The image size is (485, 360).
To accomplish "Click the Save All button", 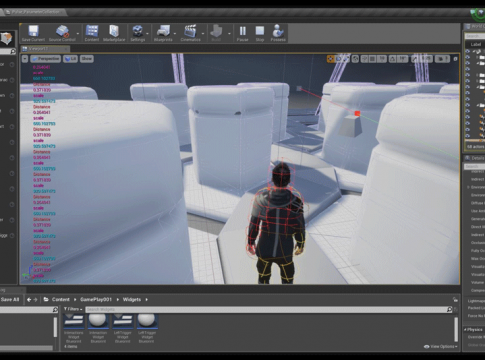I will pos(10,299).
